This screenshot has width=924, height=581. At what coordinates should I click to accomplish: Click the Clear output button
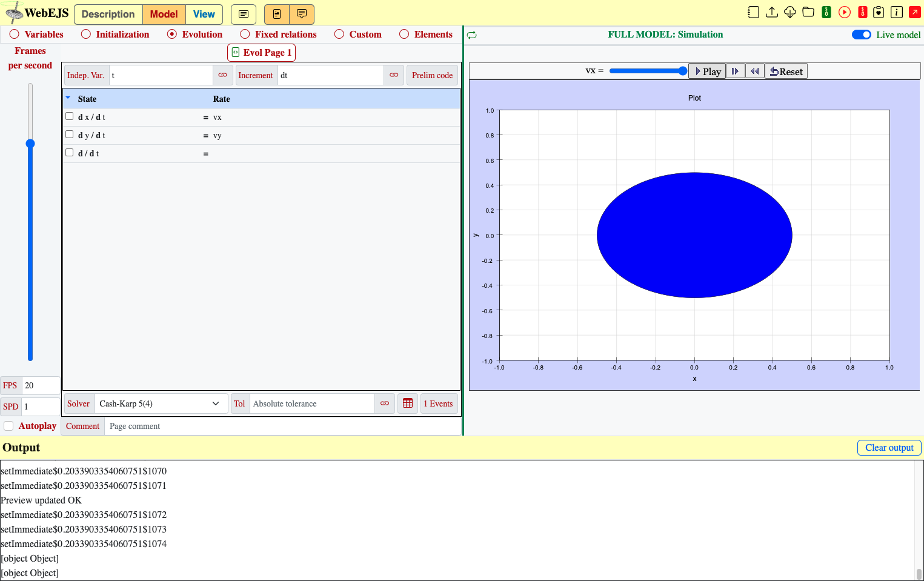point(889,448)
